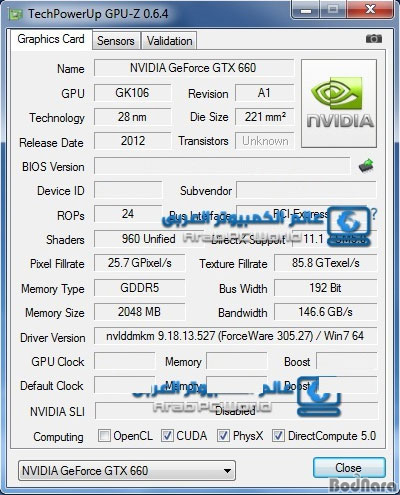Click the GPU-Z title bar app icon
400x495 pixels.
(16, 14)
